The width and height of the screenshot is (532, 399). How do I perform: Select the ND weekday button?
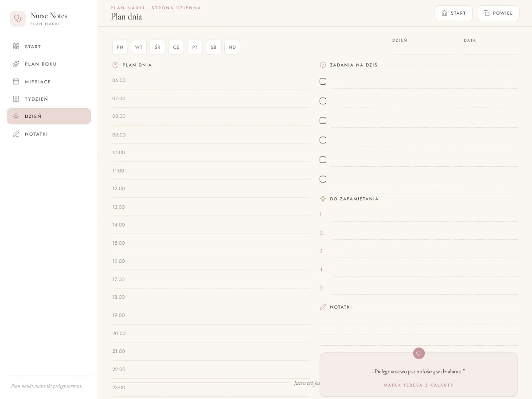click(x=232, y=47)
